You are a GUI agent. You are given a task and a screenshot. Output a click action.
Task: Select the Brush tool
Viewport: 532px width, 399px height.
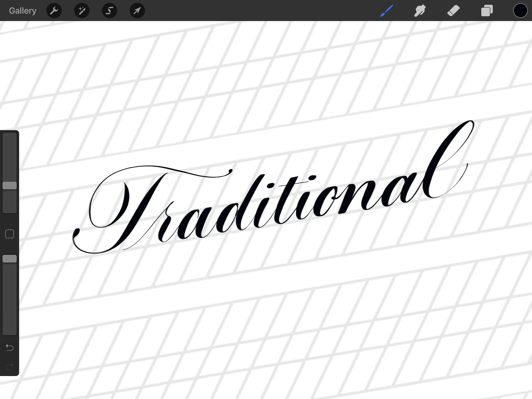387,11
